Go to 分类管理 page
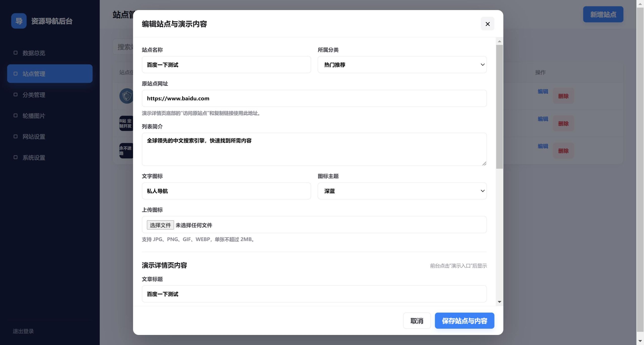This screenshot has height=345, width=644. (x=50, y=95)
